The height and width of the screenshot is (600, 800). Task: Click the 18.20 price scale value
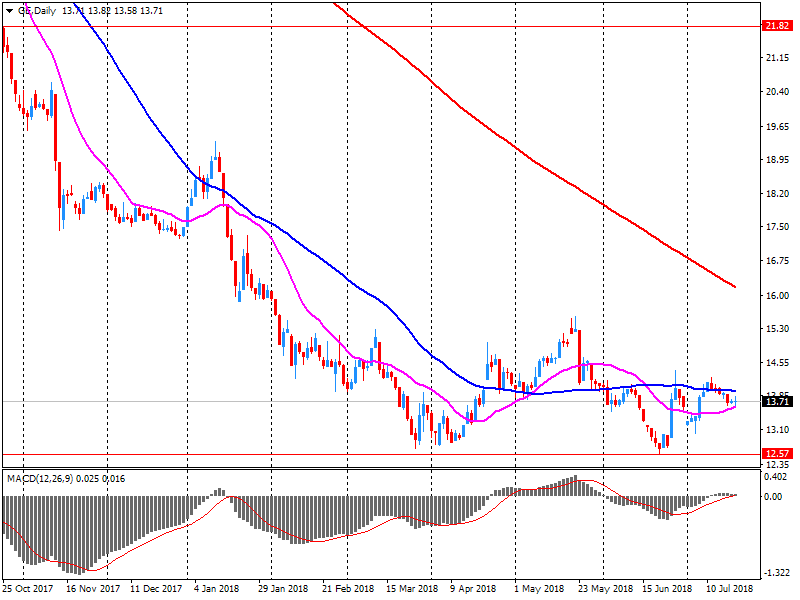point(778,194)
